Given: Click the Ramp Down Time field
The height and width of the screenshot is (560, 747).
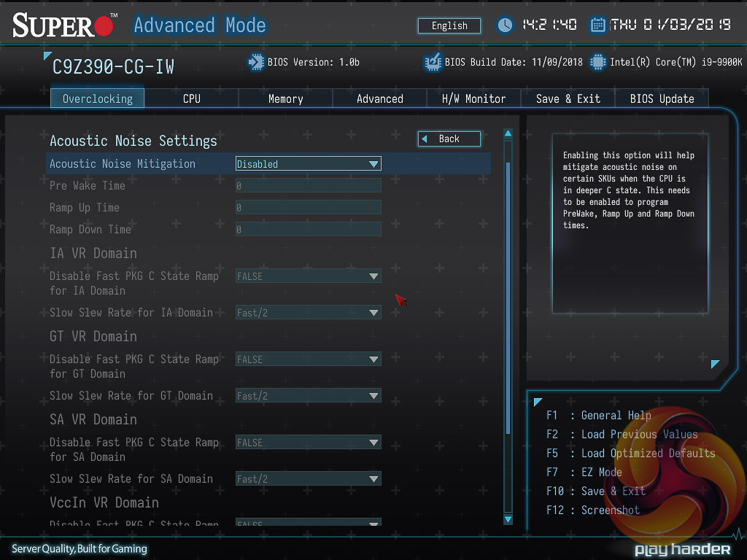Looking at the screenshot, I should click(308, 230).
